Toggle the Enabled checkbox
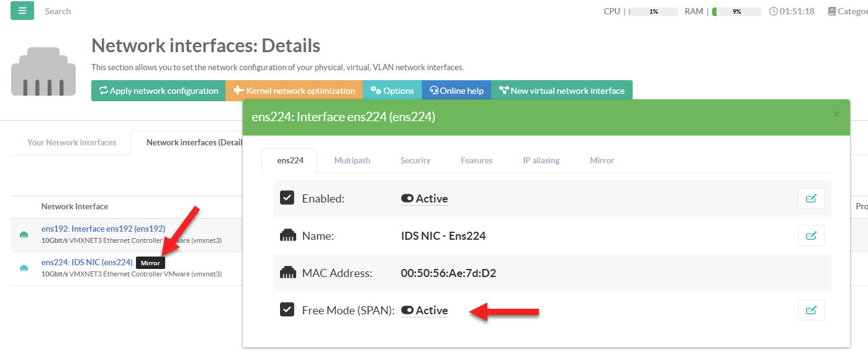 tap(287, 198)
